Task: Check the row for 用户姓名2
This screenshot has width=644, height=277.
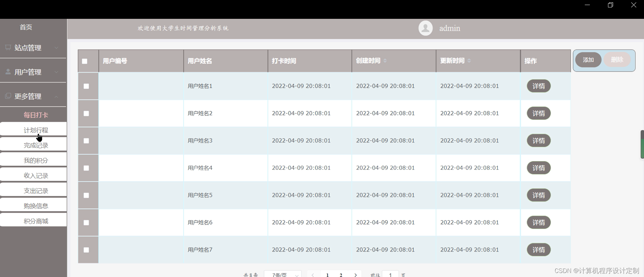Action: pos(86,114)
